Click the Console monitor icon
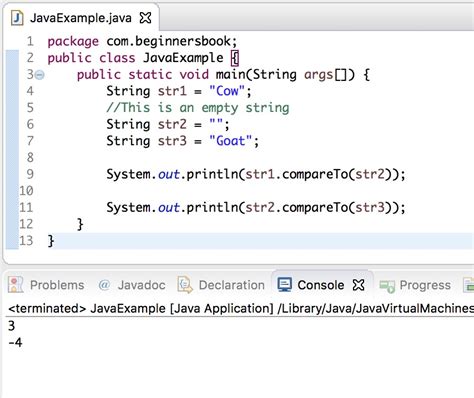Screen dimensions: 474x398 (285, 285)
